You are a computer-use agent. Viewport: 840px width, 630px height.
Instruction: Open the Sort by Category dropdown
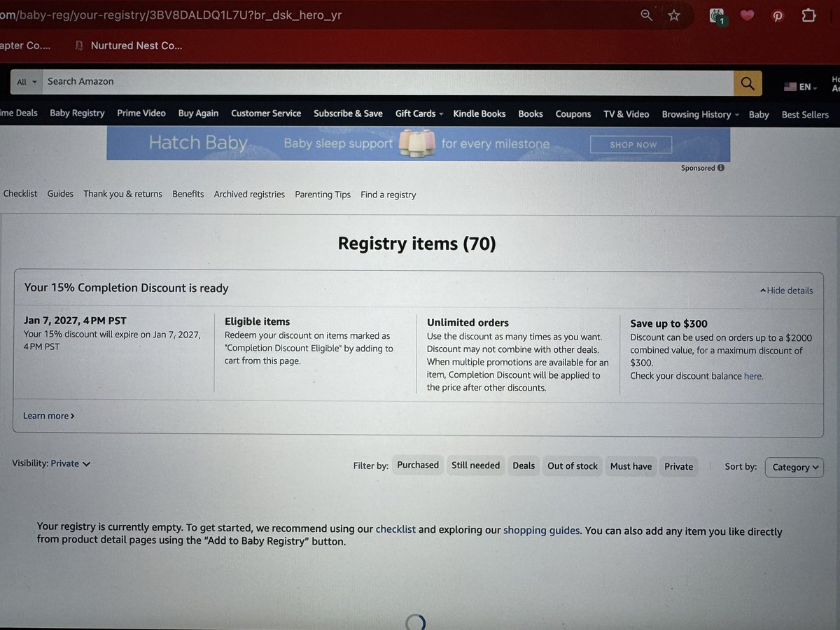tap(794, 468)
